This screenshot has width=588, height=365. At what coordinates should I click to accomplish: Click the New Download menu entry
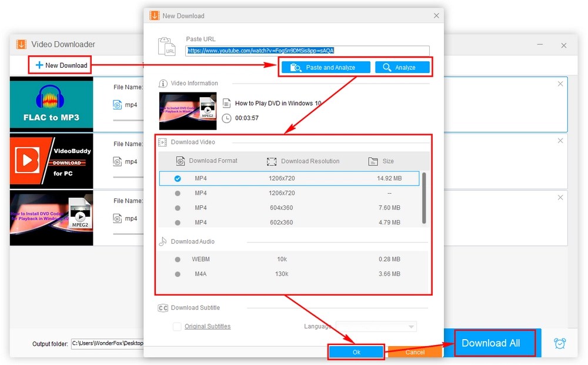point(59,65)
